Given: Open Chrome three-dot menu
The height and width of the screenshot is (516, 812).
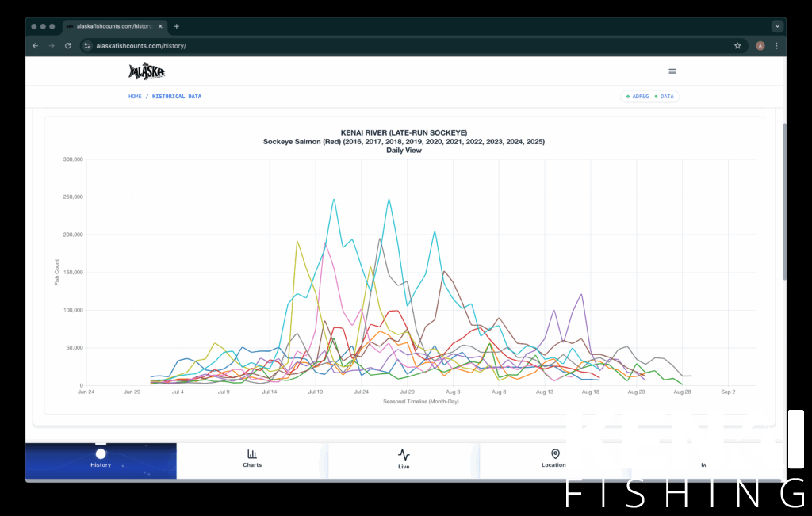Looking at the screenshot, I should coord(776,46).
